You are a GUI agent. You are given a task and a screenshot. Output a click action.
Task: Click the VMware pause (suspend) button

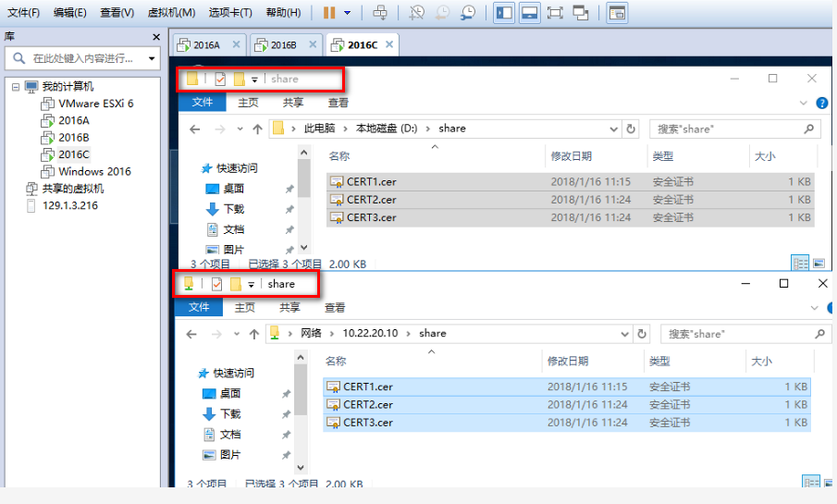point(329,13)
